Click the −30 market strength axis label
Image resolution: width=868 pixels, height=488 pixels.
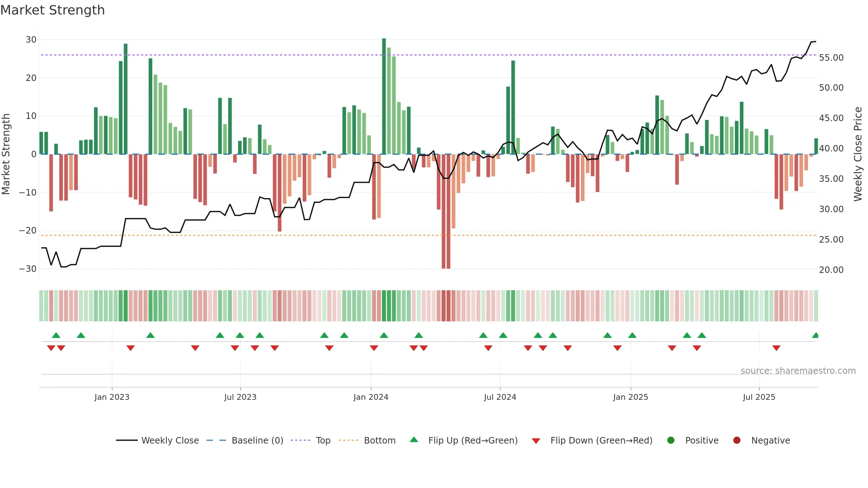28,269
